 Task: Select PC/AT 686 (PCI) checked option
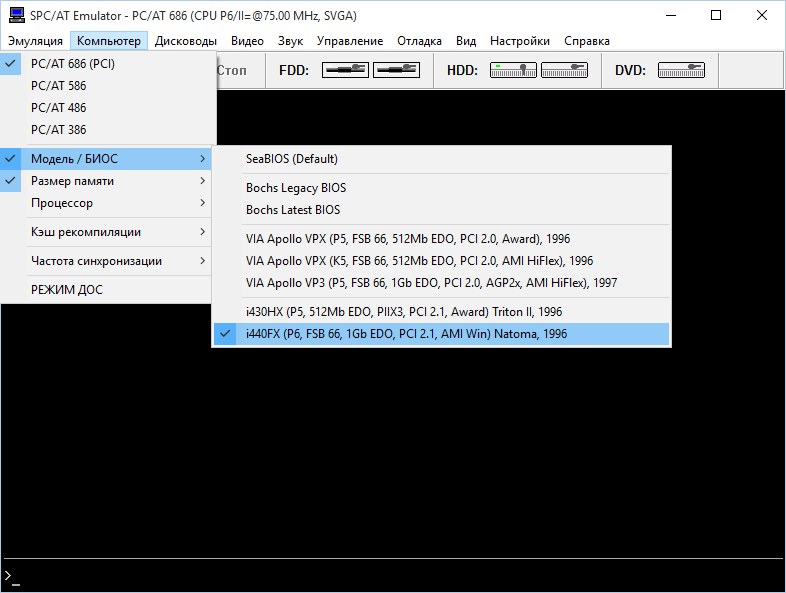(x=108, y=64)
